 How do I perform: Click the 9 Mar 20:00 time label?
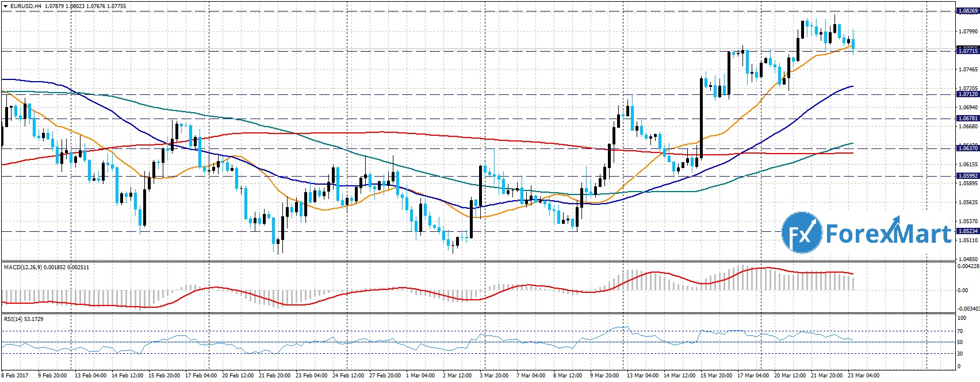click(x=606, y=376)
